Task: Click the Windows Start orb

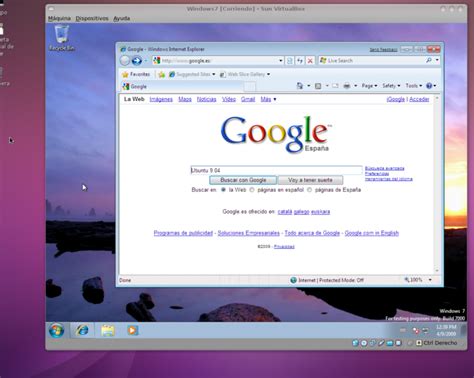Action: (56, 330)
